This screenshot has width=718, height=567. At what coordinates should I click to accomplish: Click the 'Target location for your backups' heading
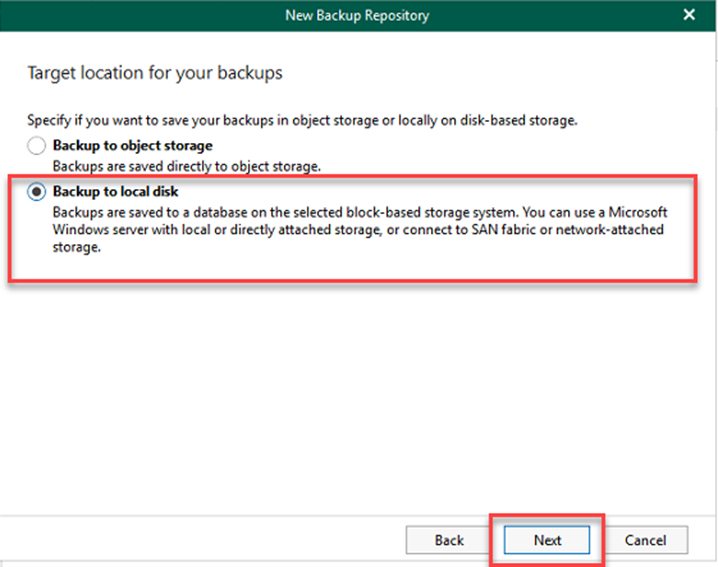point(154,73)
